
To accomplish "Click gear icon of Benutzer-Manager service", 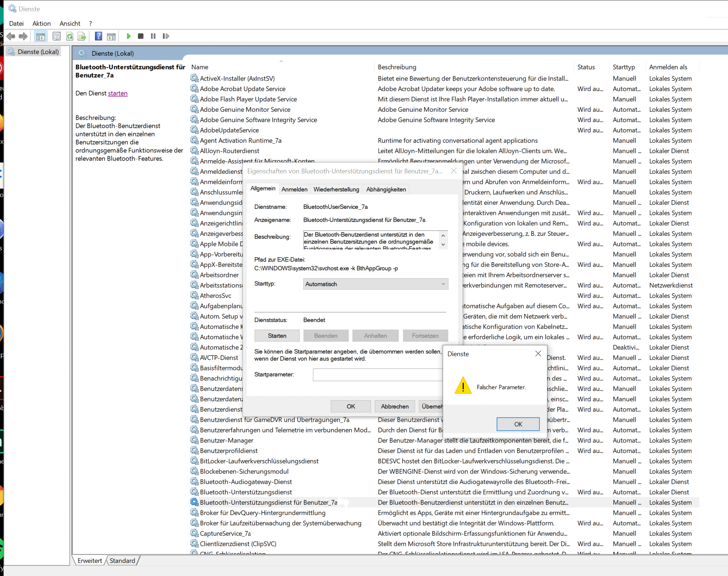I will point(194,440).
